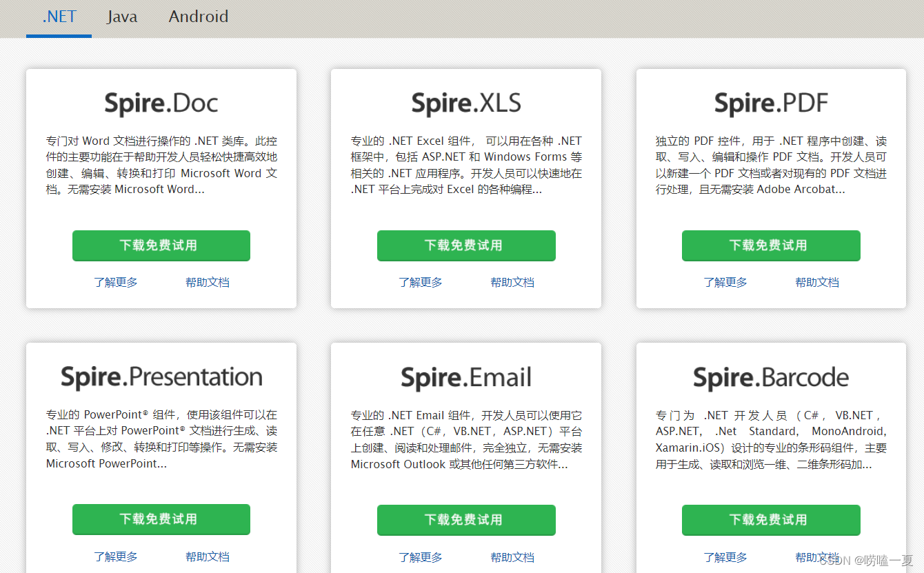Click 下载免费试用 under Spire.PDF

click(x=771, y=245)
